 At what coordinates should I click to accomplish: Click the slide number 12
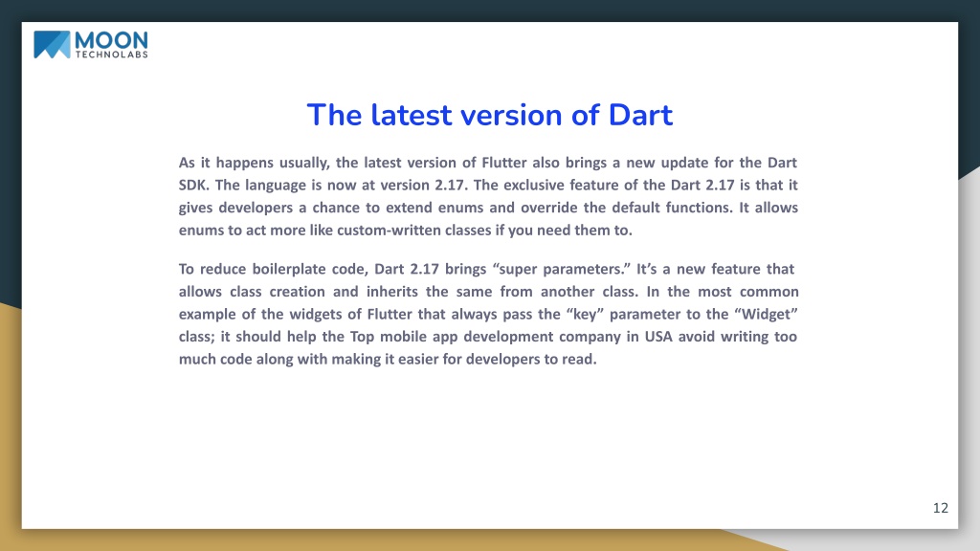tap(940, 508)
